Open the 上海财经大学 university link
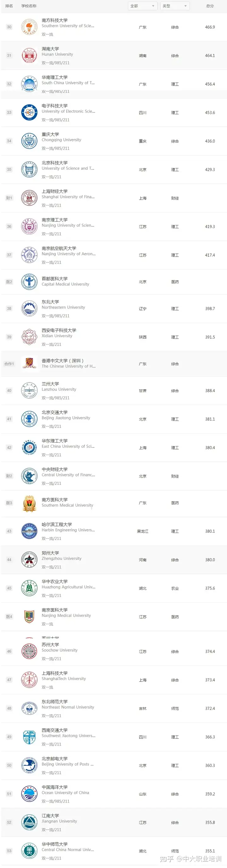This screenshot has height=868, width=227. point(55,191)
